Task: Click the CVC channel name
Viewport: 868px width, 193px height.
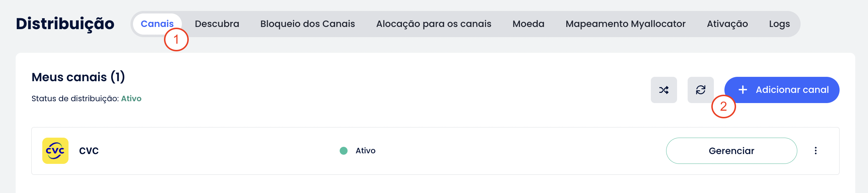Action: point(89,151)
